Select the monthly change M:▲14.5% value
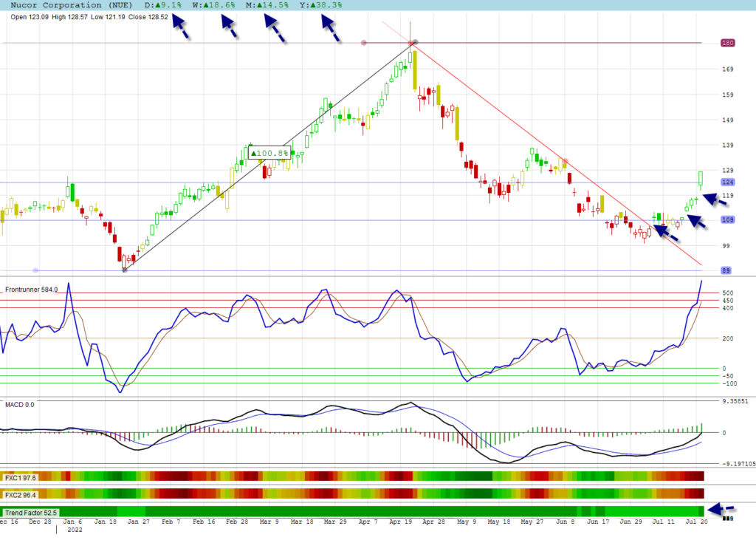 pos(267,5)
